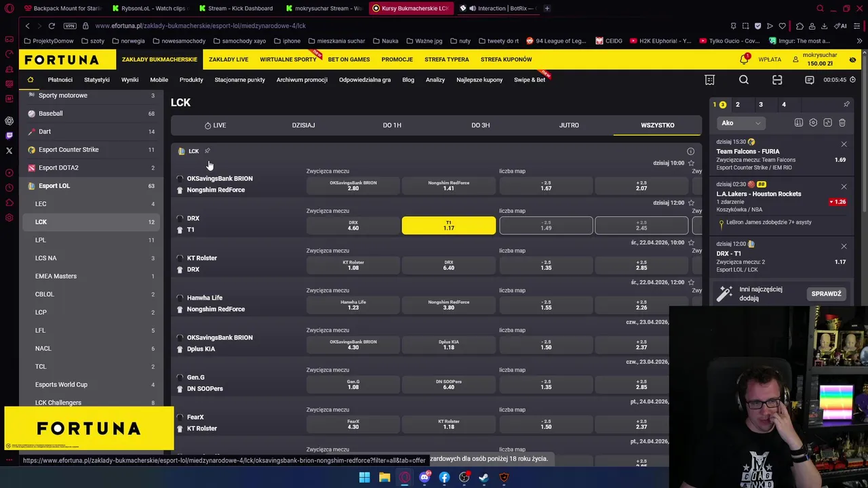Open the coupon scanner icon
868x488 pixels.
coord(777,80)
